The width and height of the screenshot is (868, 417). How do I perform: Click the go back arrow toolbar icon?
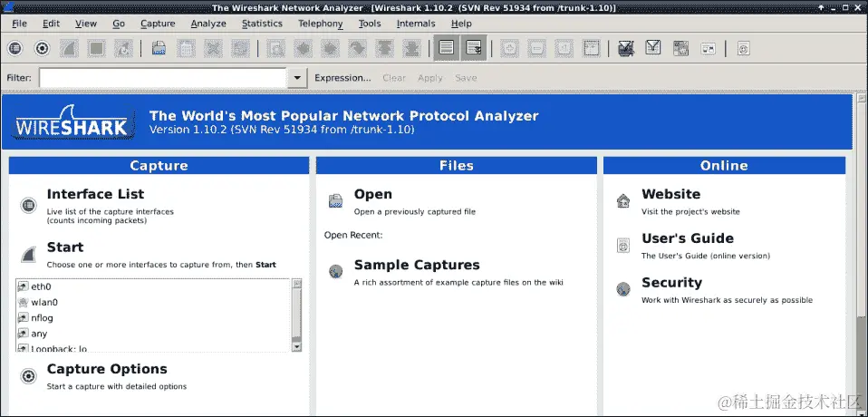tap(303, 49)
